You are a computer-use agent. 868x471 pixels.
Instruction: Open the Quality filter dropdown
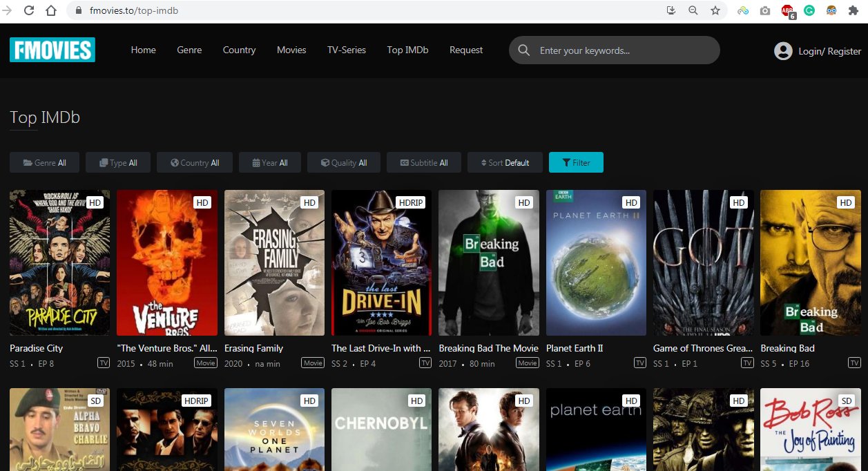click(344, 162)
